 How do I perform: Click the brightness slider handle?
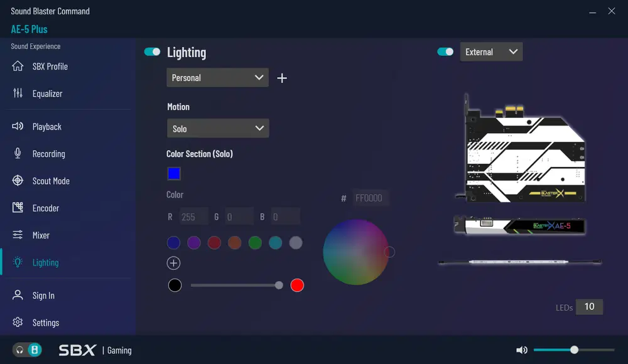point(279,285)
